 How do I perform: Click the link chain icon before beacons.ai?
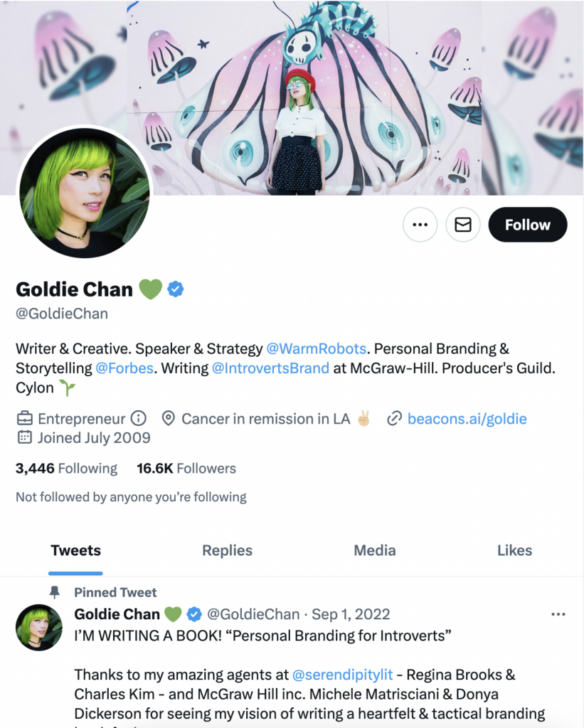pos(394,418)
